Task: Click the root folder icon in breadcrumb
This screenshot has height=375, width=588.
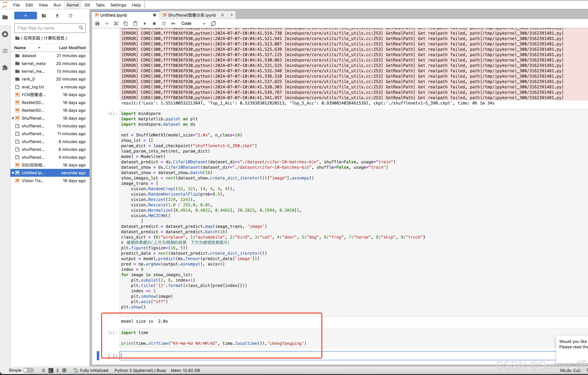Action: [17, 38]
